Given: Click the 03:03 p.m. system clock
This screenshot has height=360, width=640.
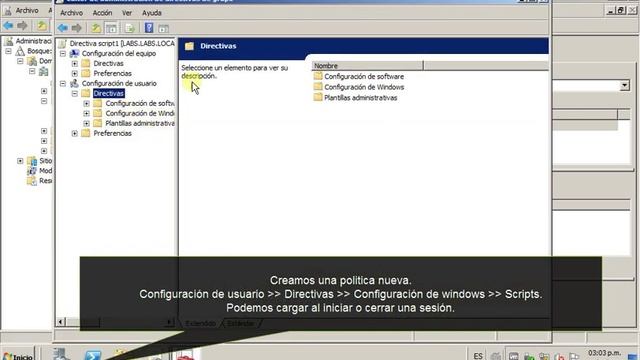Looking at the screenshot, I should (x=604, y=353).
